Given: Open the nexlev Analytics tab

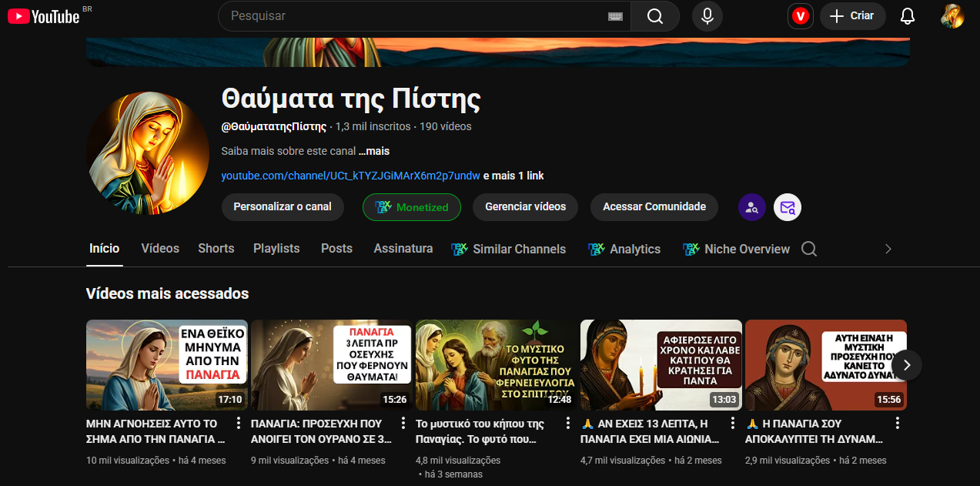Looking at the screenshot, I should coord(624,249).
